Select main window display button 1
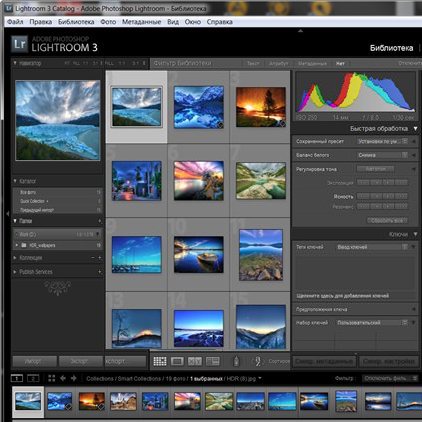The width and height of the screenshot is (422, 422). 17,378
